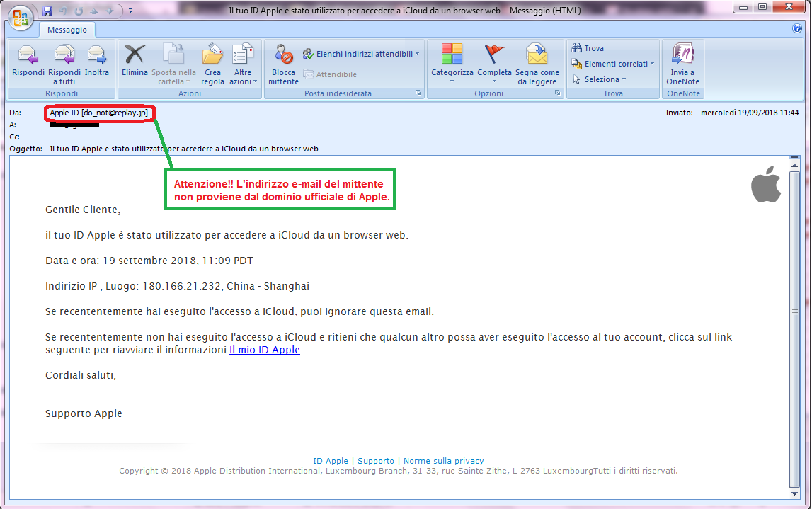
Task: Click sender Apple ID [do_not@replay.jp]
Action: pos(99,113)
